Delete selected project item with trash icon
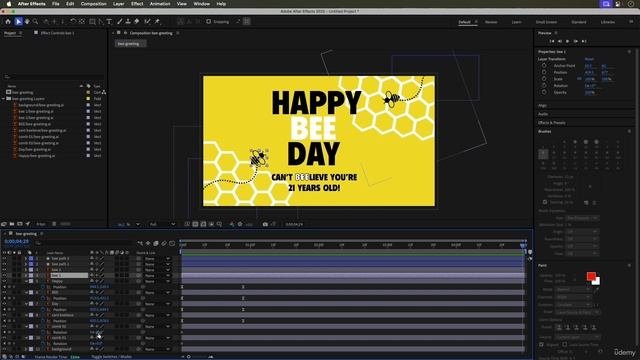 point(54,224)
